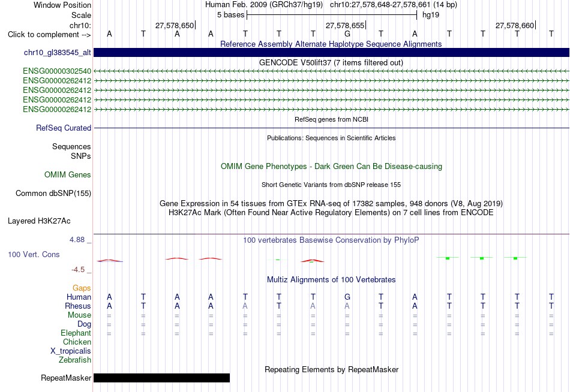Viewport: 570px width, 392px height.
Task: Click the Elephant species label
Action: click(76, 333)
